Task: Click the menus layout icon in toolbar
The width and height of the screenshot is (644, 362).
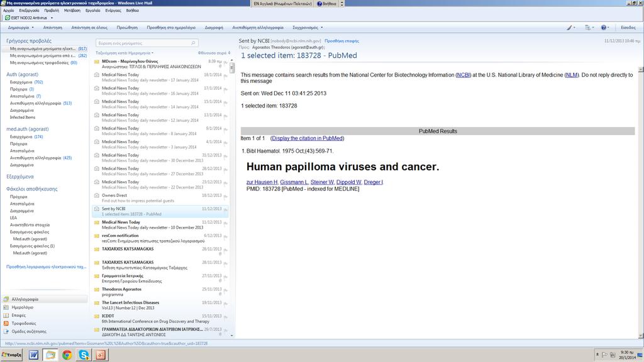Action: pyautogui.click(x=587, y=28)
